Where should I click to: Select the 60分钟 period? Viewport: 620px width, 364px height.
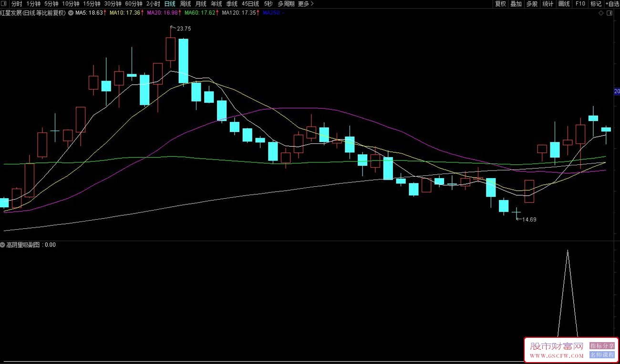click(x=134, y=4)
